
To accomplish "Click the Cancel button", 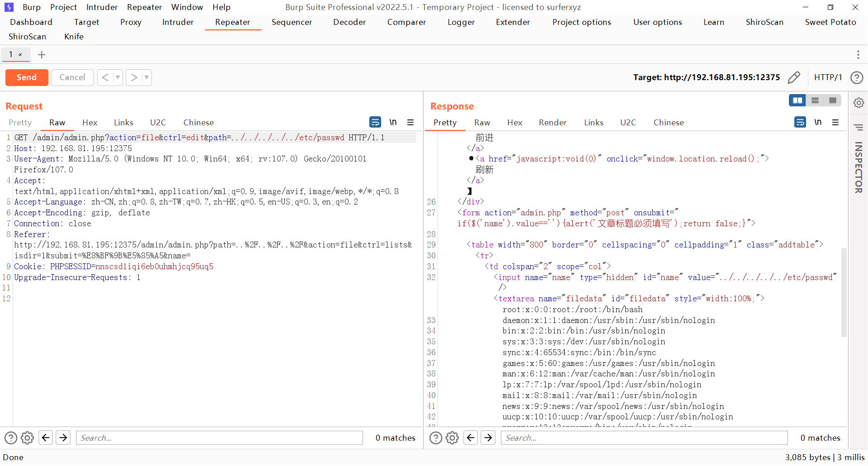I will click(x=72, y=77).
